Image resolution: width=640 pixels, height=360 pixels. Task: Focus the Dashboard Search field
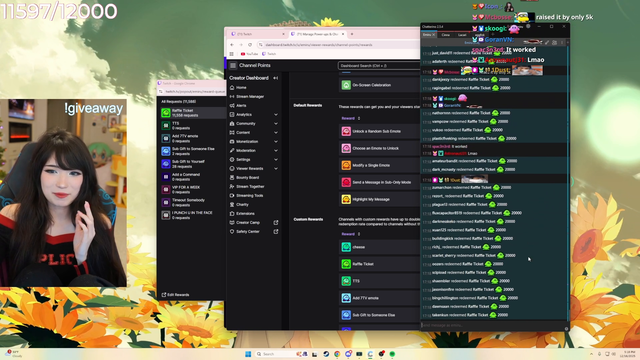379,65
